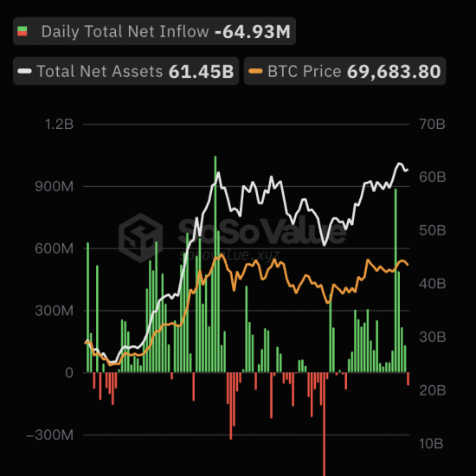Screen dimensions: 476x476
Task: Toggle the Total Net Assets legend
Action: tap(125, 71)
